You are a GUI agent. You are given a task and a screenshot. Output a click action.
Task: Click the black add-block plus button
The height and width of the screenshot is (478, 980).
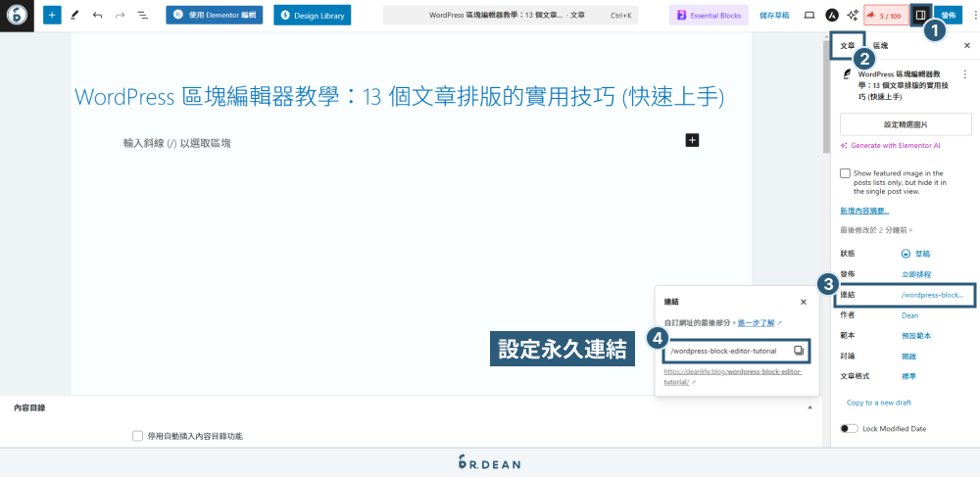tap(692, 141)
